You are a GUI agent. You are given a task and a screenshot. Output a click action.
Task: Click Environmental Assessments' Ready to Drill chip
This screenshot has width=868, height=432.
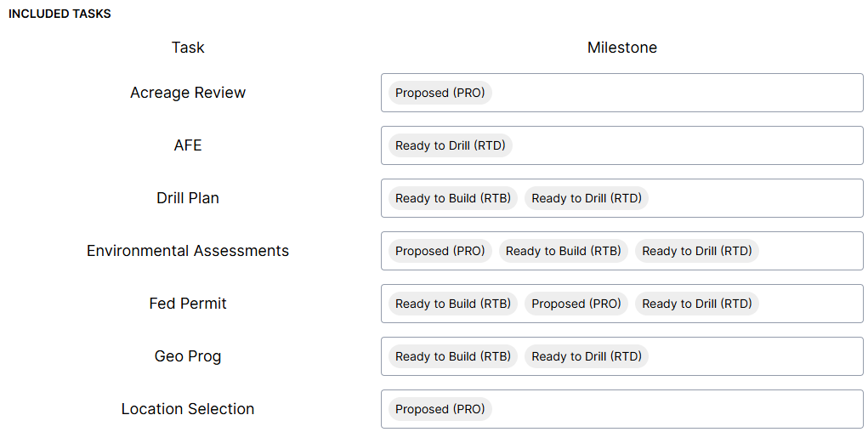[x=696, y=251]
